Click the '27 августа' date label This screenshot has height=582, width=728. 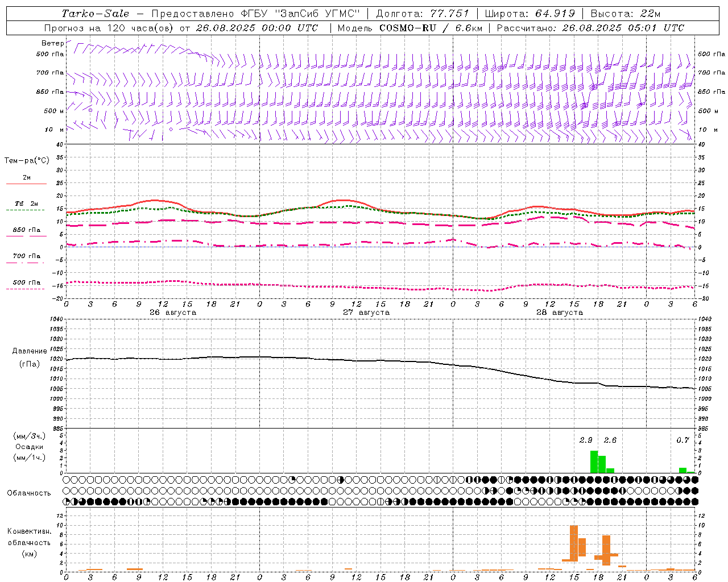(x=366, y=313)
